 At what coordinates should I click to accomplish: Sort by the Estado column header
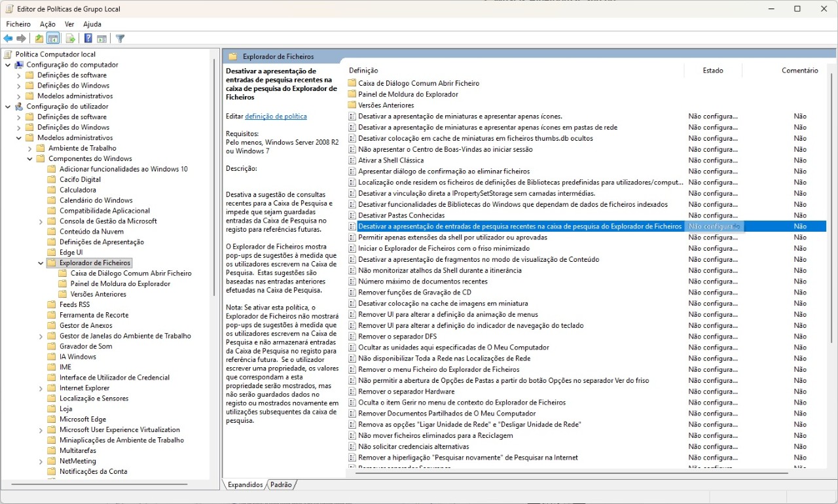713,70
